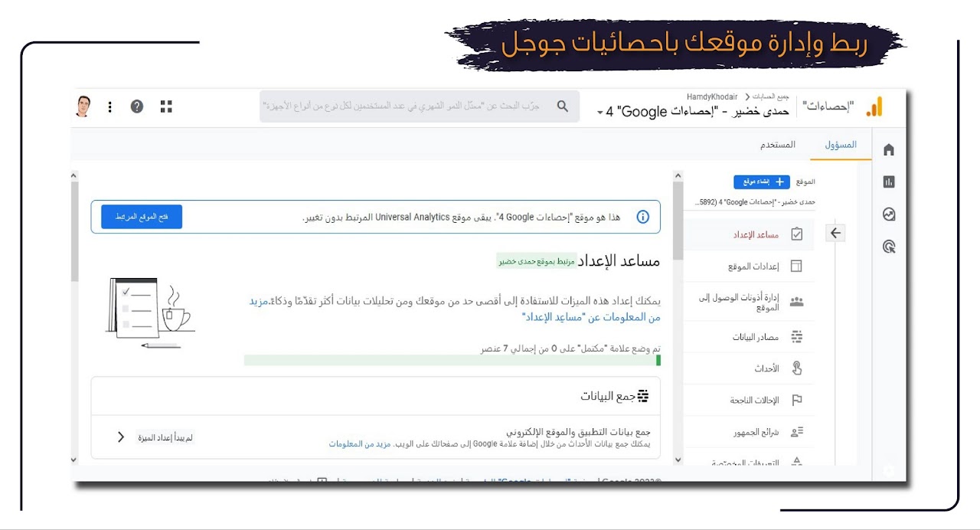Click the far-left scrollbar up arrow
Image resolution: width=980 pixels, height=530 pixels.
tap(74, 175)
